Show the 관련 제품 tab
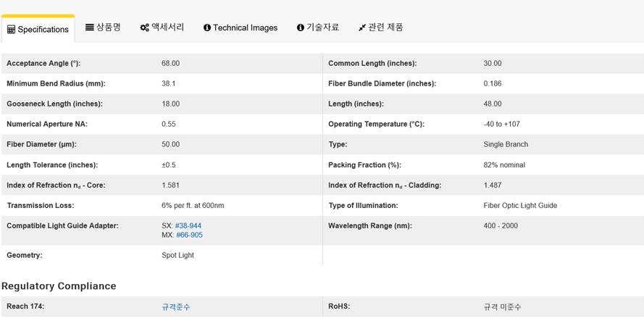Image resolution: width=644 pixels, height=318 pixels. (x=385, y=28)
